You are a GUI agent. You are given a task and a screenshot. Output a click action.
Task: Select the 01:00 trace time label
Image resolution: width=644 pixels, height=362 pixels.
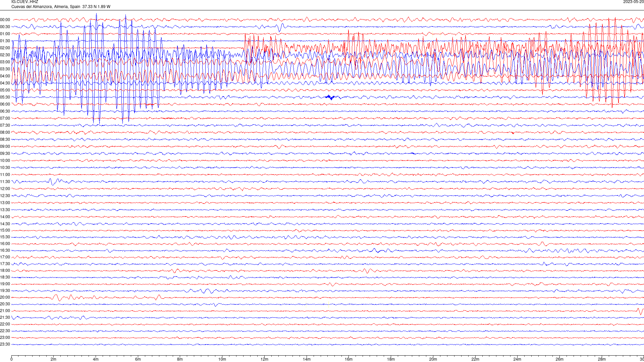tap(5, 34)
